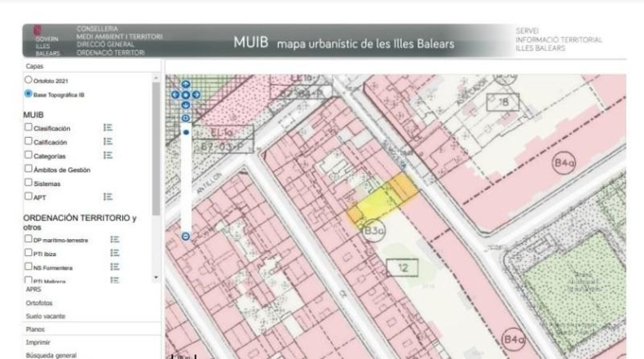Open the legend icon beside APT
Screen dimensions: 644x359
tap(108, 197)
